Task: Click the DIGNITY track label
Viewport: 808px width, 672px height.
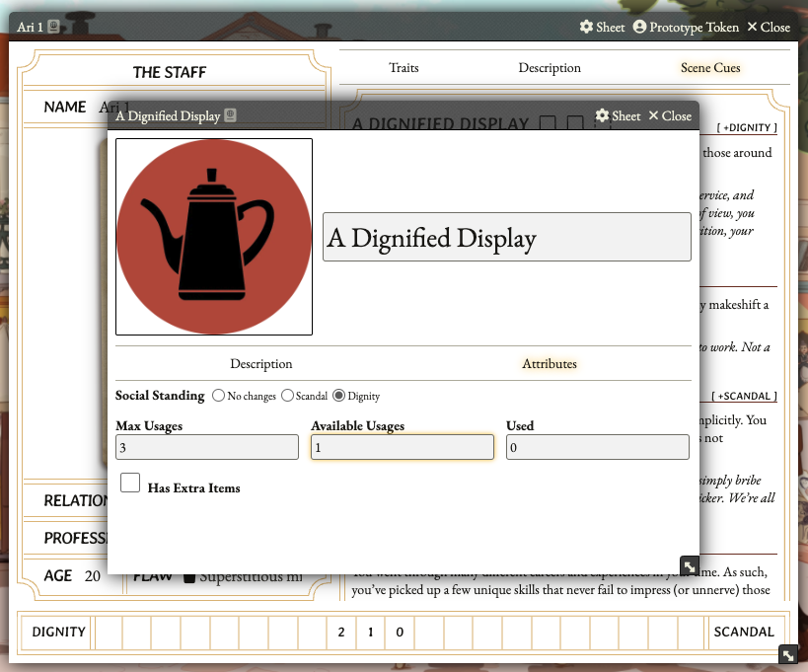Action: (x=58, y=632)
